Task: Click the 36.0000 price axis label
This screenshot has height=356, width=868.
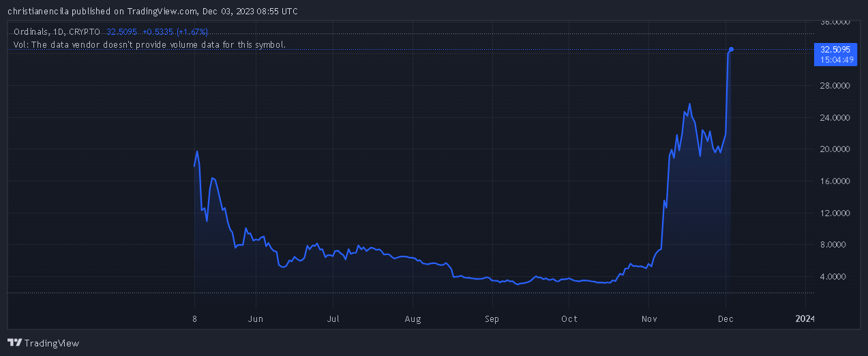Action: [x=835, y=22]
